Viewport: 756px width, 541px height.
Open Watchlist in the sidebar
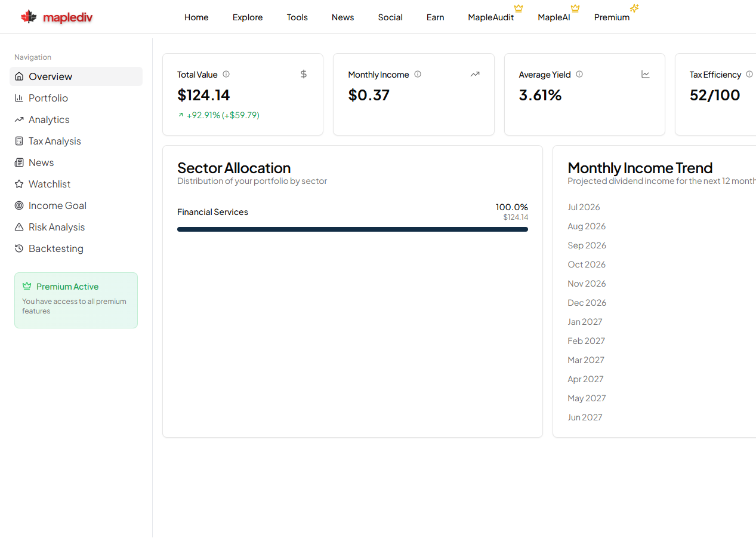76,184
